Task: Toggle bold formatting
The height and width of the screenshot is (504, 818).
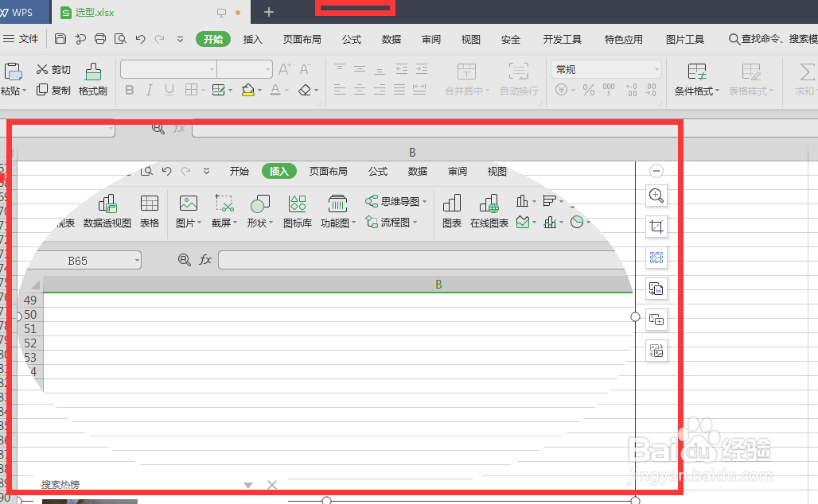Action: point(129,90)
